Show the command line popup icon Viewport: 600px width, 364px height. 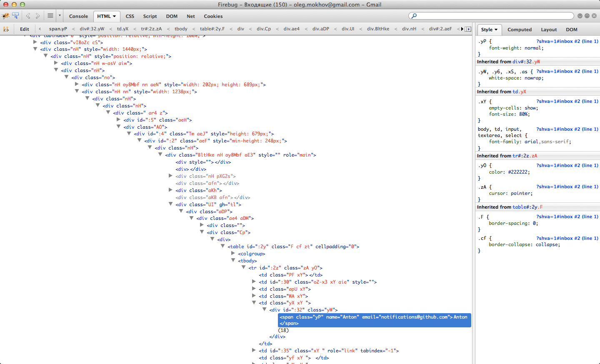coord(50,16)
